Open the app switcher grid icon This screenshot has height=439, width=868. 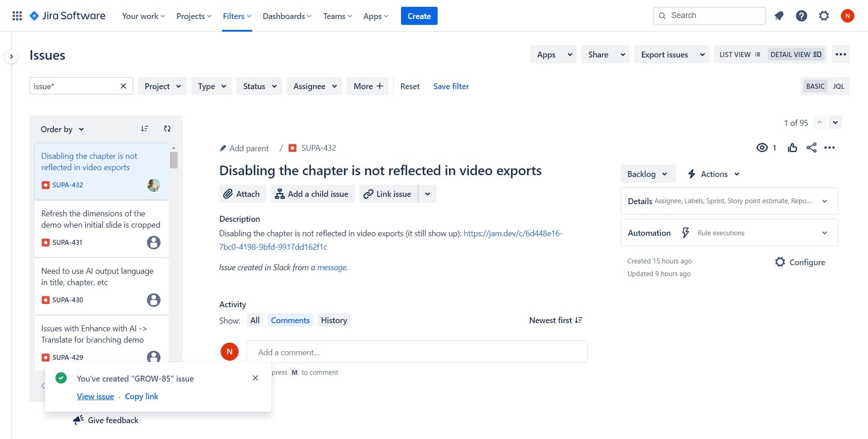coord(17,16)
